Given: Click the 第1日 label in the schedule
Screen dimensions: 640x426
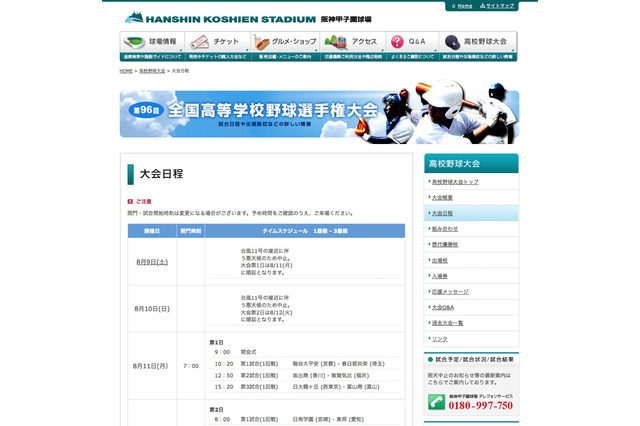Looking at the screenshot, I should [216, 342].
